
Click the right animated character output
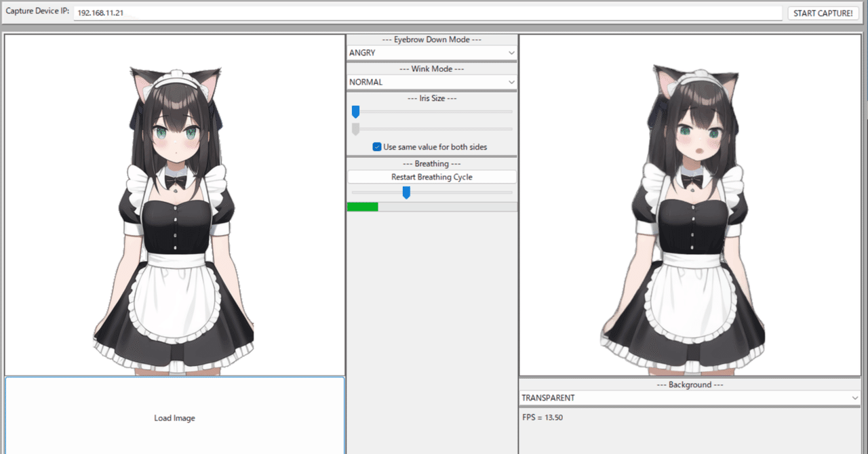click(690, 203)
